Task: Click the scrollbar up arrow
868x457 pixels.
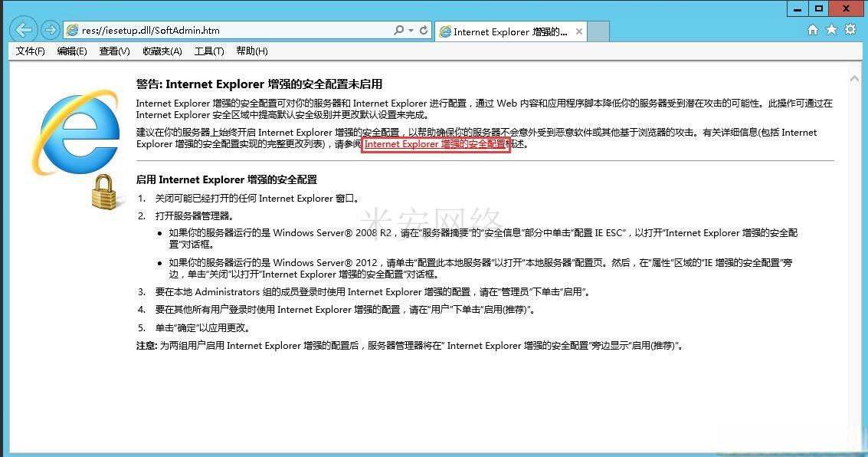Action: (x=854, y=79)
